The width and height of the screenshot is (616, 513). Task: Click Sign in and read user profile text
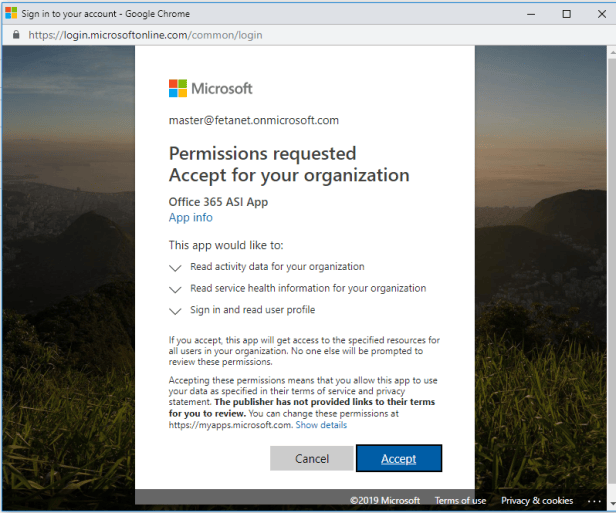253,310
